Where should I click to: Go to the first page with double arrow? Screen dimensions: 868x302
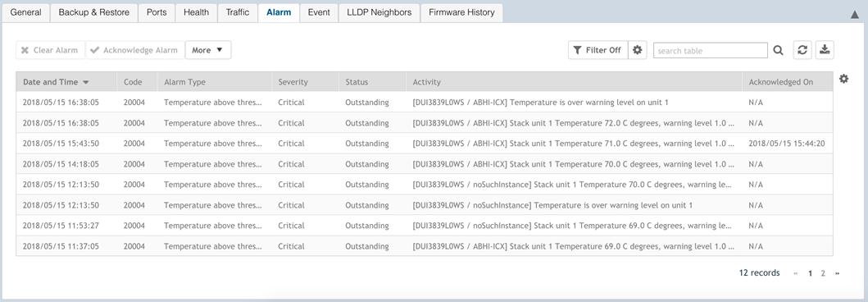pos(796,273)
